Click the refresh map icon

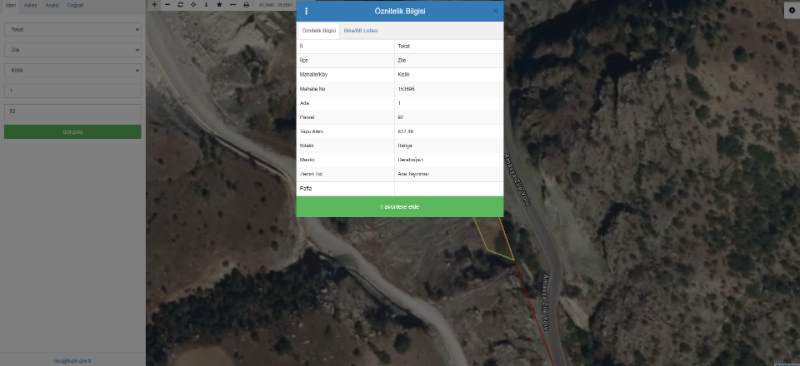coord(180,4)
